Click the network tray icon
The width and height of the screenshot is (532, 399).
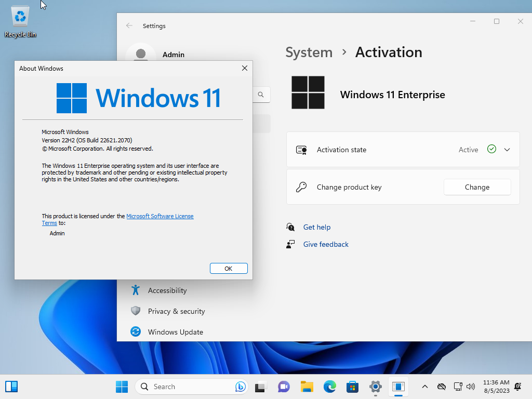coord(458,387)
